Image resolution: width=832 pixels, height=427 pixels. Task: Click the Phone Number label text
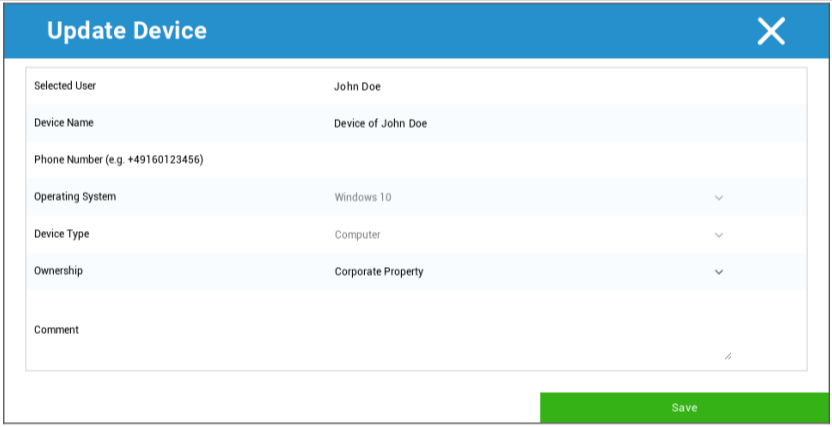pos(118,160)
